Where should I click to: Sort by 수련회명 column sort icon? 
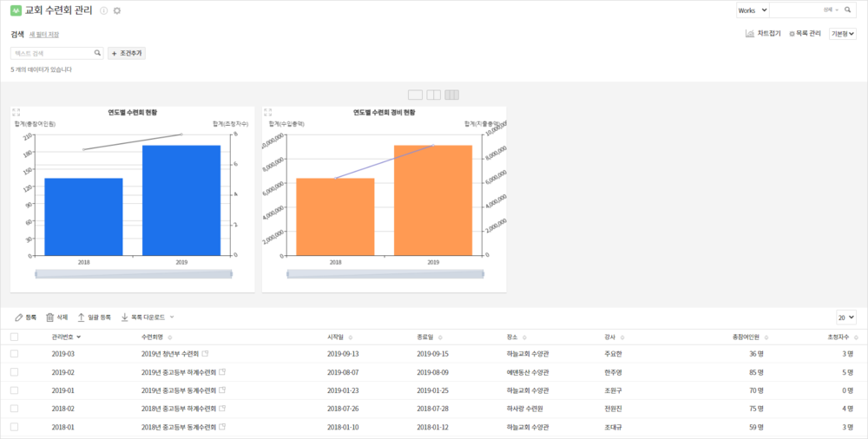(x=169, y=337)
